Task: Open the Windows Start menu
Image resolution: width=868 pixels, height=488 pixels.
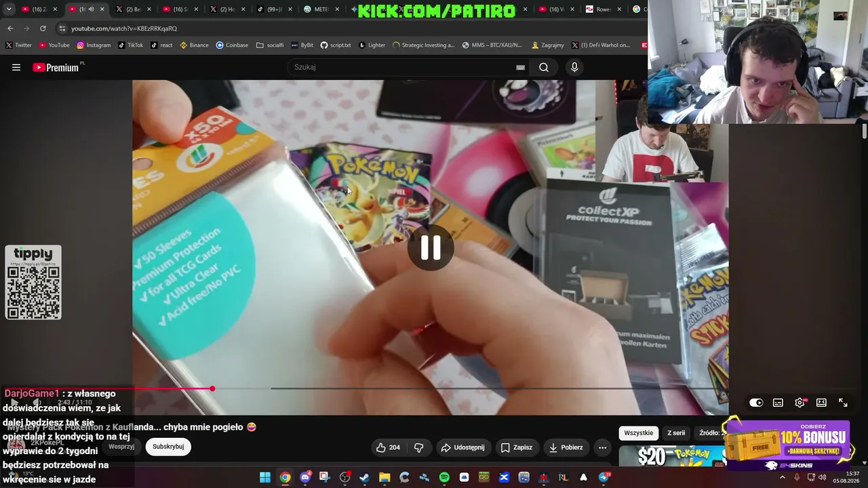Action: 265,477
